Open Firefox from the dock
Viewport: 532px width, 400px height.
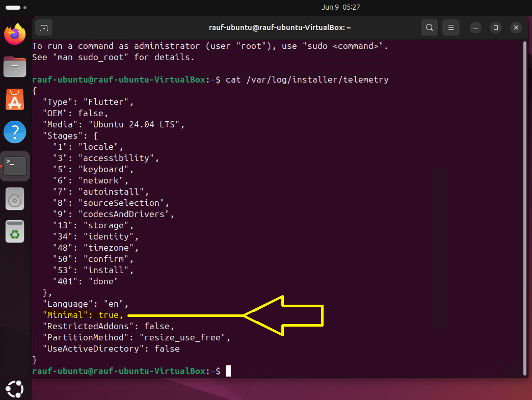coord(14,34)
